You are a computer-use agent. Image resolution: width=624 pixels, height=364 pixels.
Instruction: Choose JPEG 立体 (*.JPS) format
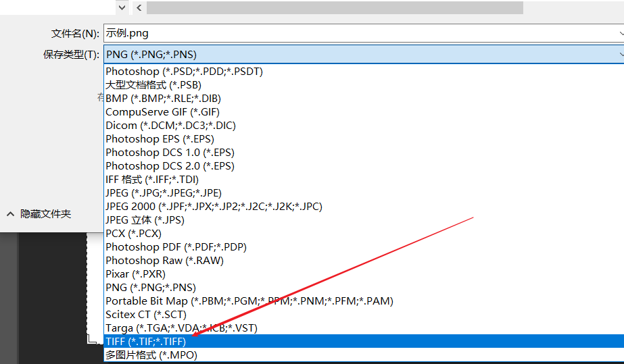364,220
